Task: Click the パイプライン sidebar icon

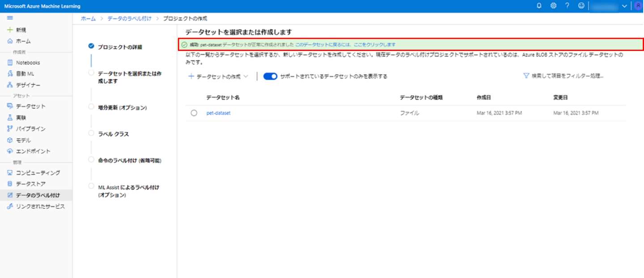Action: pyautogui.click(x=10, y=129)
